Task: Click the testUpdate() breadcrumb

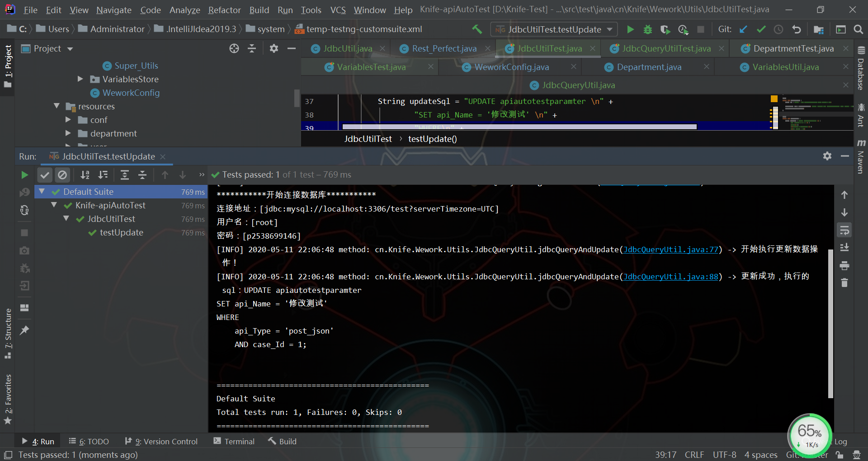Action: click(432, 139)
